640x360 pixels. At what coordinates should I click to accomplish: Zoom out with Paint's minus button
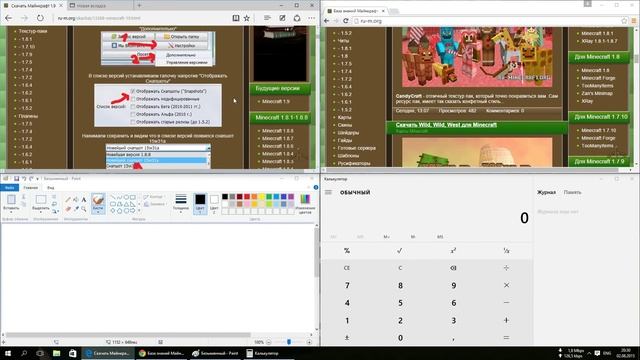[x=269, y=342]
